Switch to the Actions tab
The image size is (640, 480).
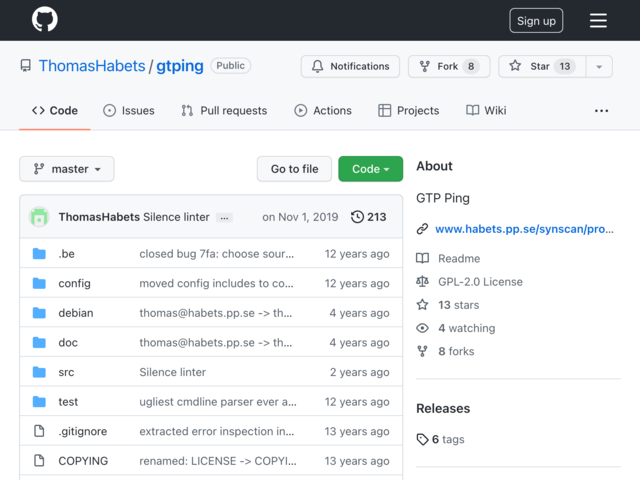click(323, 111)
